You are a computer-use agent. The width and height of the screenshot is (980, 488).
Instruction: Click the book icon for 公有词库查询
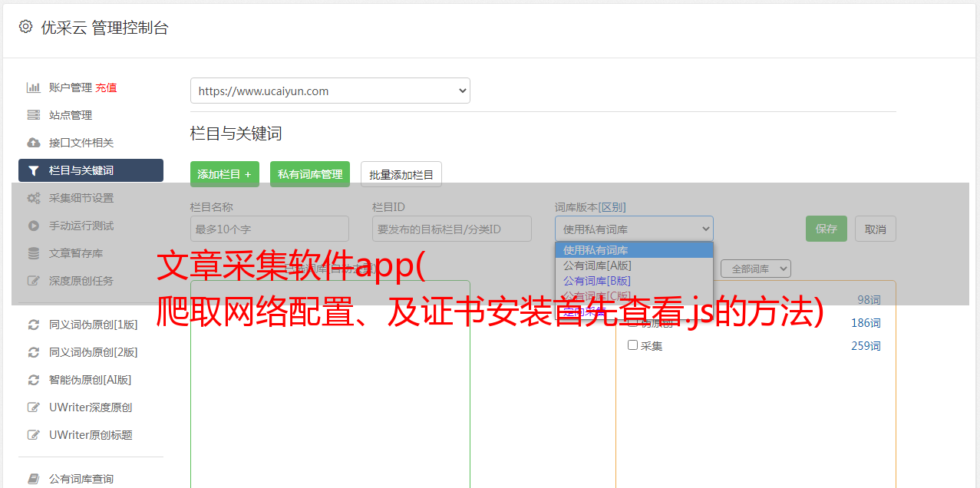pos(33,479)
